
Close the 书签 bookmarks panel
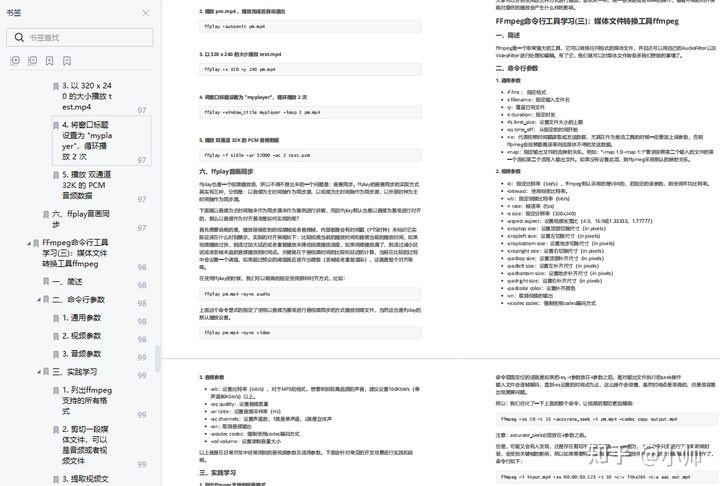tap(146, 13)
